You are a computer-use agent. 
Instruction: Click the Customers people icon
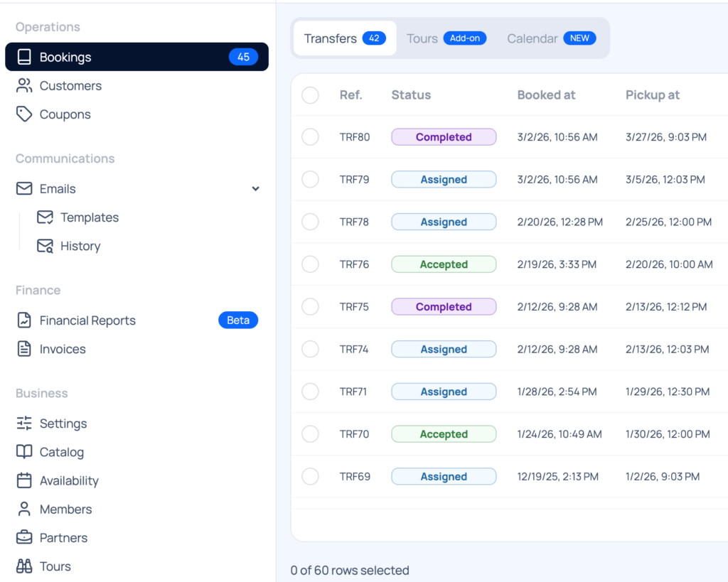pyautogui.click(x=24, y=86)
